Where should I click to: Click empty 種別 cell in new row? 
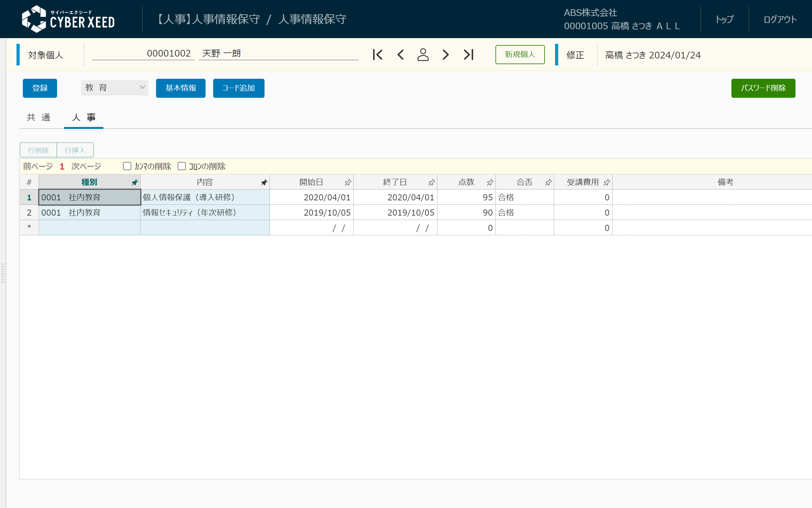click(x=89, y=228)
